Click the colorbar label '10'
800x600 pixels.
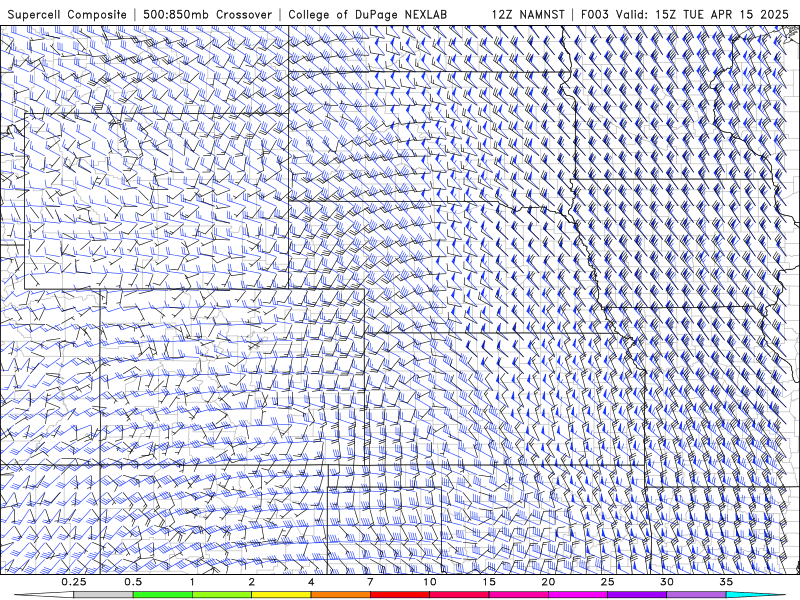pos(430,582)
